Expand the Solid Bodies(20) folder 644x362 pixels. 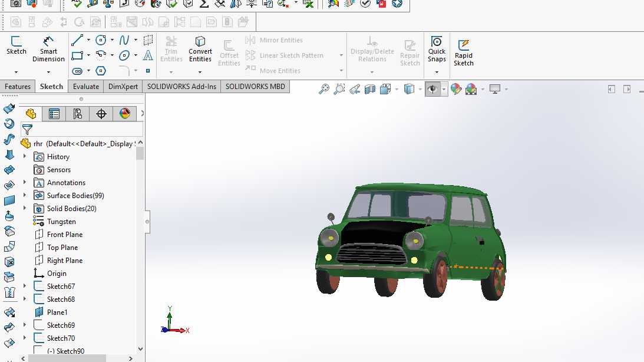coord(25,208)
